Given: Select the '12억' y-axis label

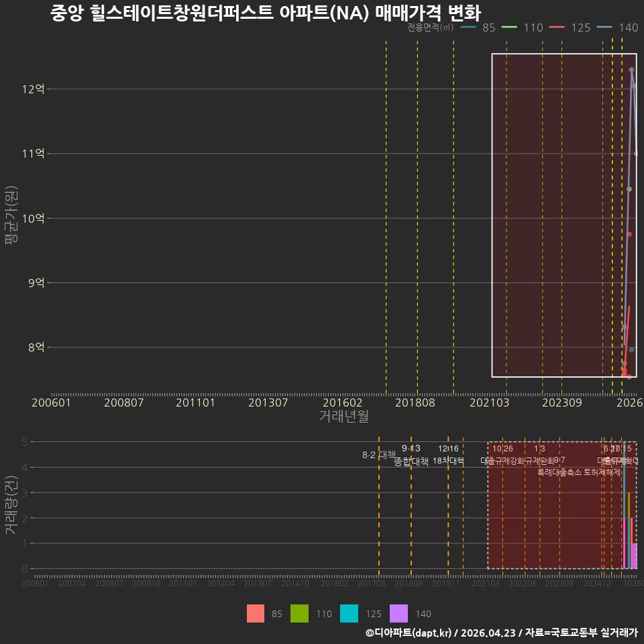Looking at the screenshot, I should 34,89.
